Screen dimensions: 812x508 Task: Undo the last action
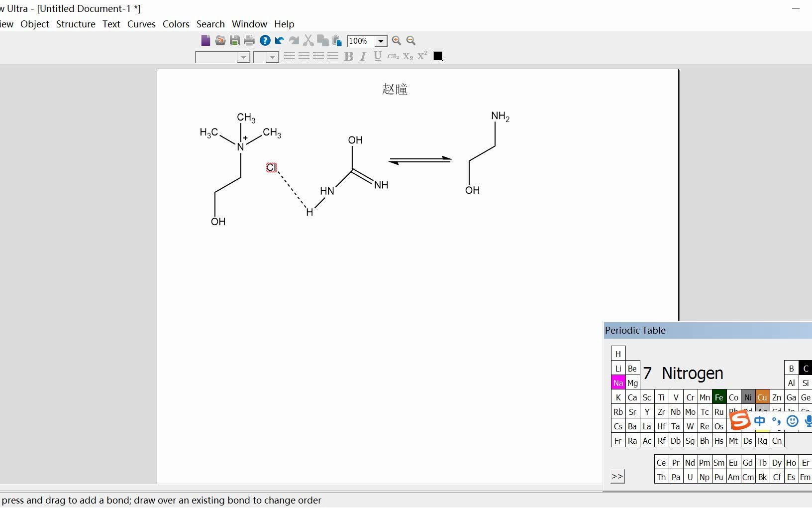coord(279,41)
